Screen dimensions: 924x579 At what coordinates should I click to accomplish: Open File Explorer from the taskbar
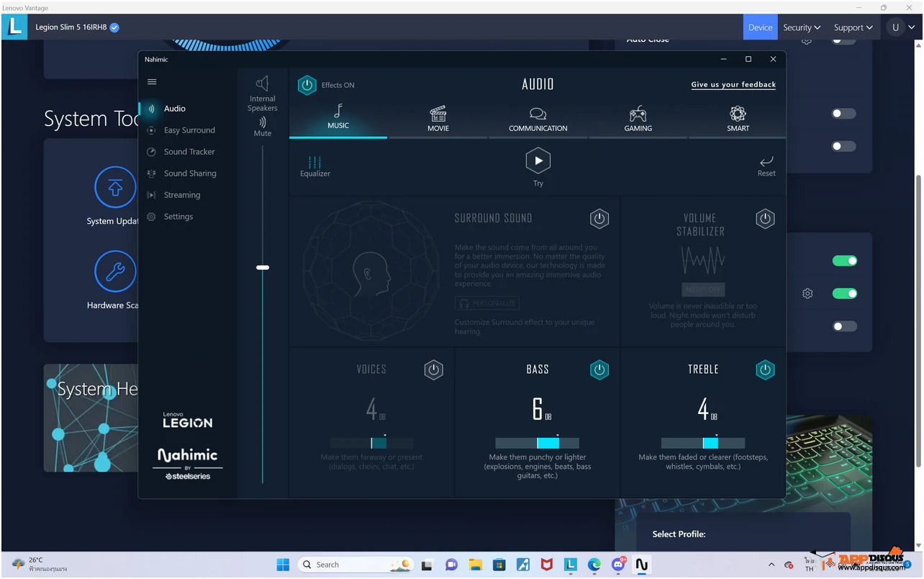[475, 565]
